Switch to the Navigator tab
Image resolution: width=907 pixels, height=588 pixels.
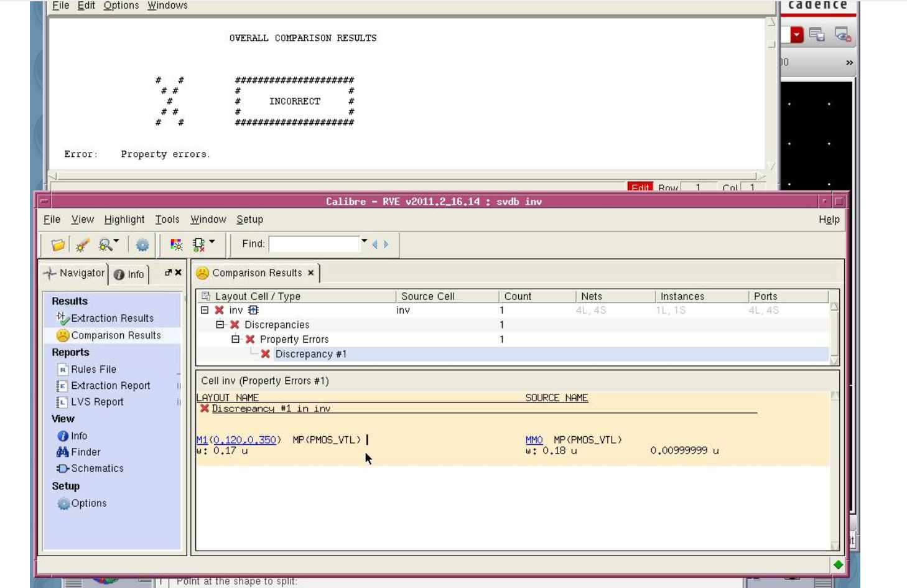(x=74, y=273)
